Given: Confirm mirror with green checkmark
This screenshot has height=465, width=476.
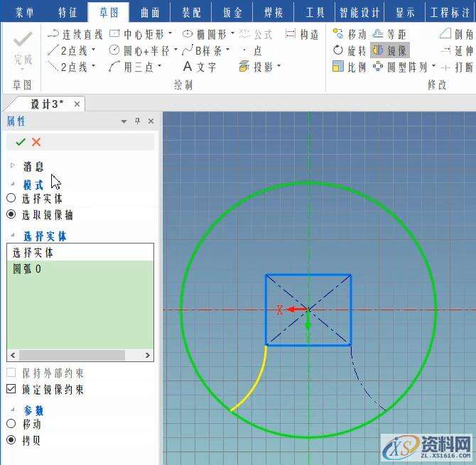Looking at the screenshot, I should pyautogui.click(x=21, y=142).
